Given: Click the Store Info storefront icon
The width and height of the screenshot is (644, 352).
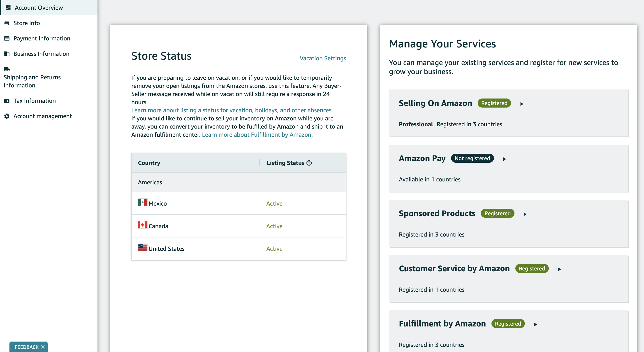Looking at the screenshot, I should pyautogui.click(x=7, y=23).
